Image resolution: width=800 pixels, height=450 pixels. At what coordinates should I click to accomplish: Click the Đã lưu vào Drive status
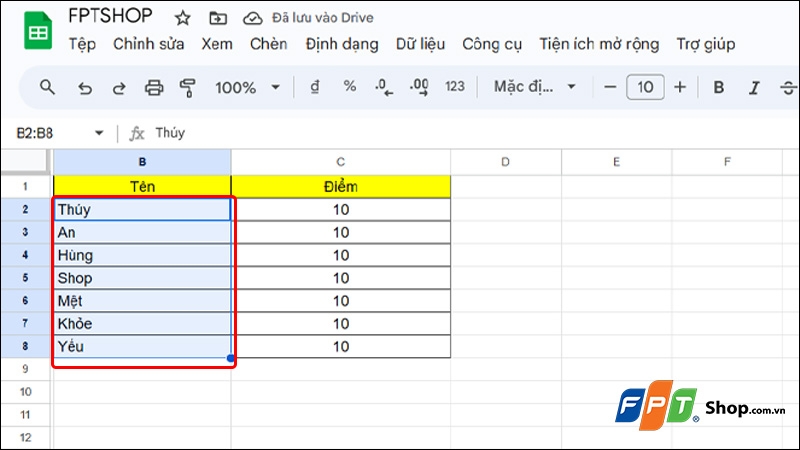(322, 18)
